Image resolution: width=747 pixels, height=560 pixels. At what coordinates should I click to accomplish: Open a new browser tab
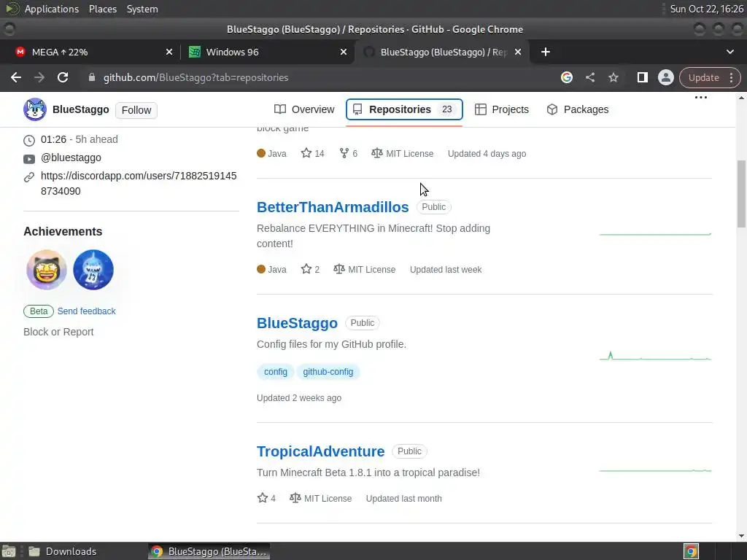(x=546, y=52)
